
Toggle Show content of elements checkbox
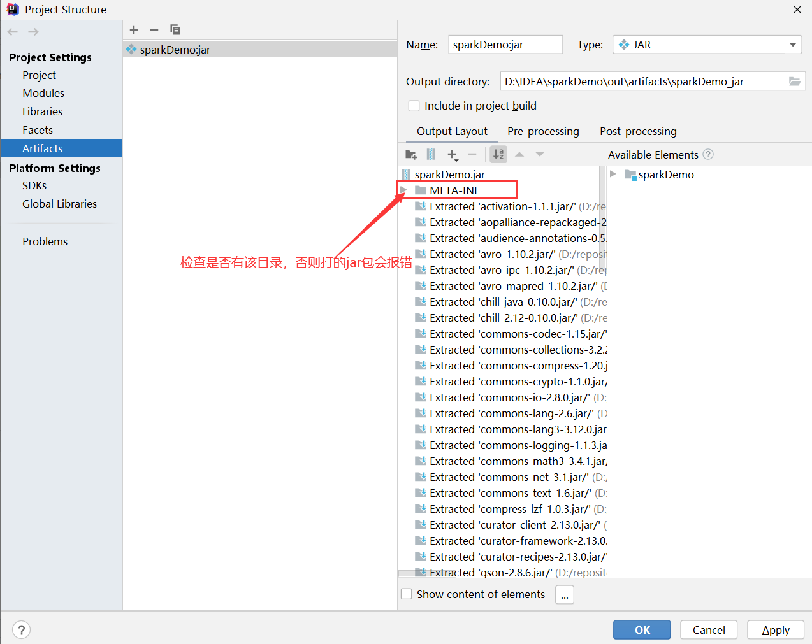pyautogui.click(x=407, y=594)
